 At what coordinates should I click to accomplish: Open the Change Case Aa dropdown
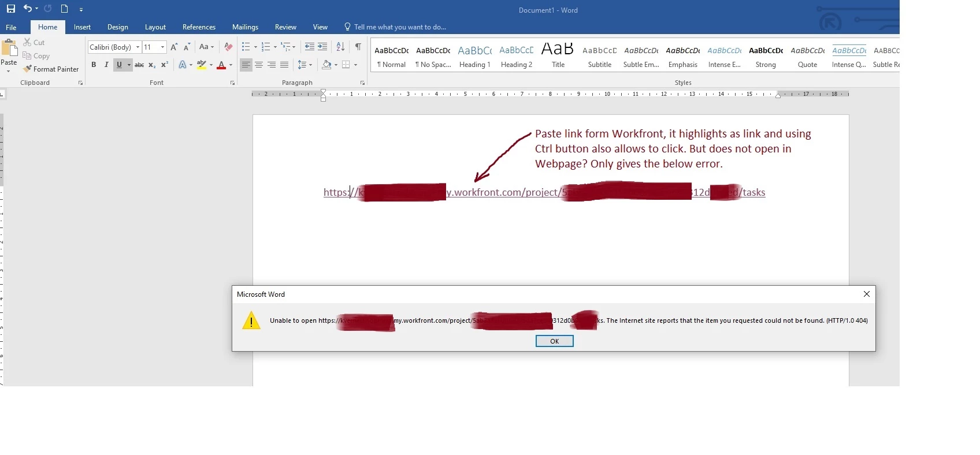[206, 47]
